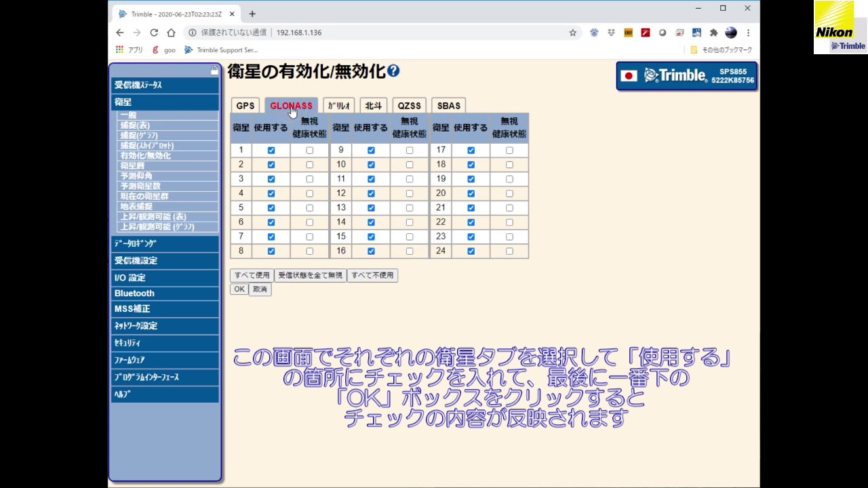Enable 無視健康状態 for satellite 1
Screen dimensions: 868x488
pos(310,150)
